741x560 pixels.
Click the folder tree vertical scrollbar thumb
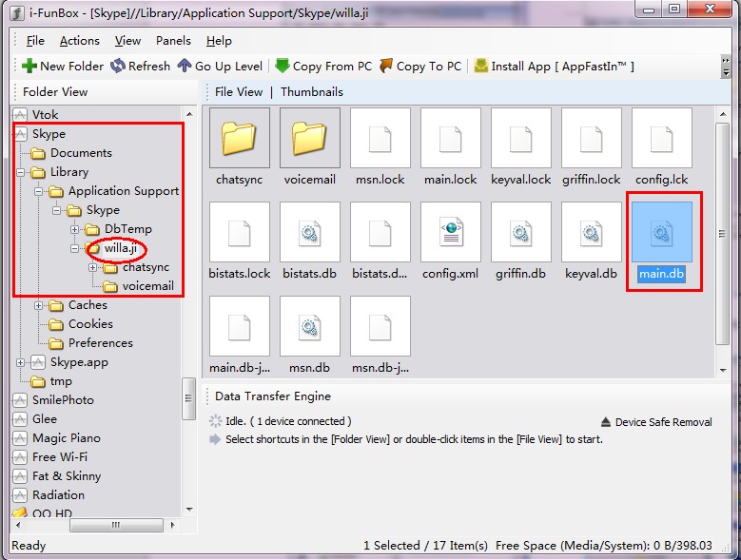(x=188, y=398)
